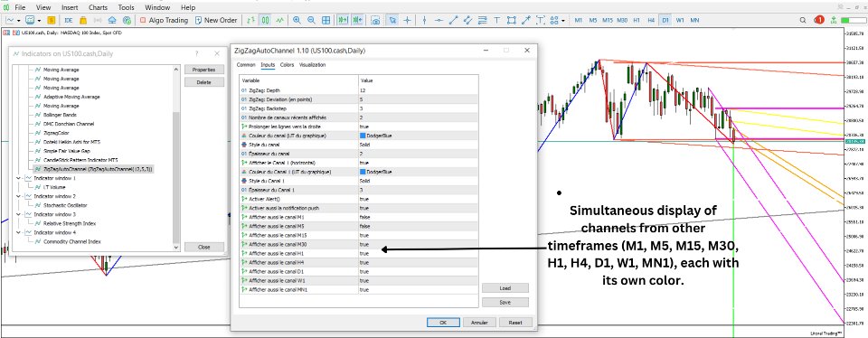Select the text label T tool
Viewport: 868px width, 338px height.
click(496, 20)
